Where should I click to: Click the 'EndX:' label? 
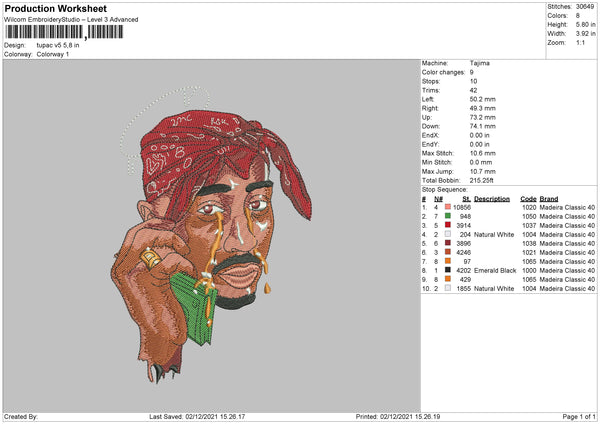tap(430, 135)
